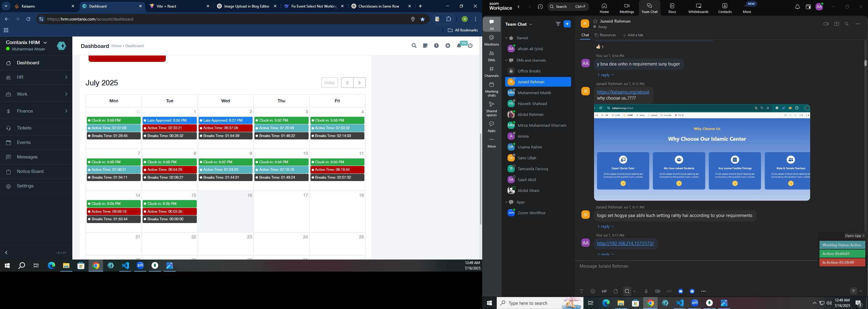Viewport: 868px width, 309px height.
Task: Click the share screen icon in chat header
Action: coord(837,24)
